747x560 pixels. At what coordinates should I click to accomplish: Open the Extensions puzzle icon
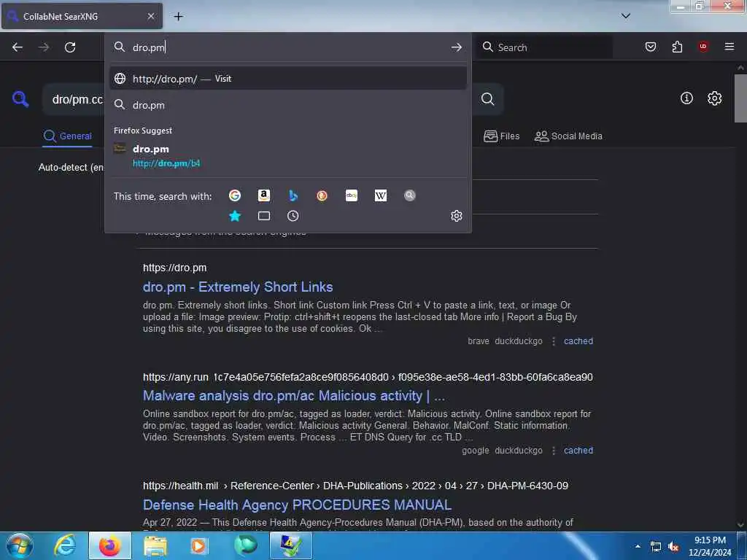coord(677,47)
